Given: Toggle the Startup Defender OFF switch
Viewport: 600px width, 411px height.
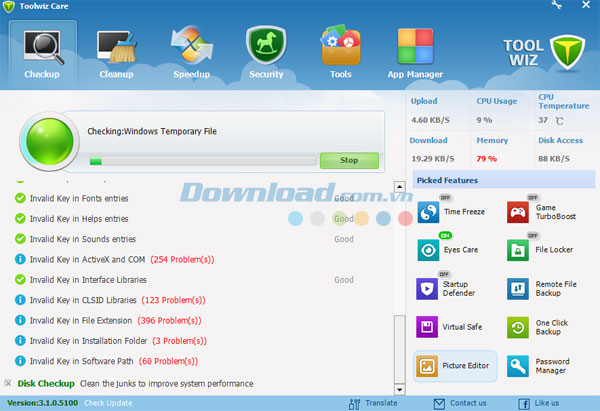Looking at the screenshot, I should tap(444, 274).
